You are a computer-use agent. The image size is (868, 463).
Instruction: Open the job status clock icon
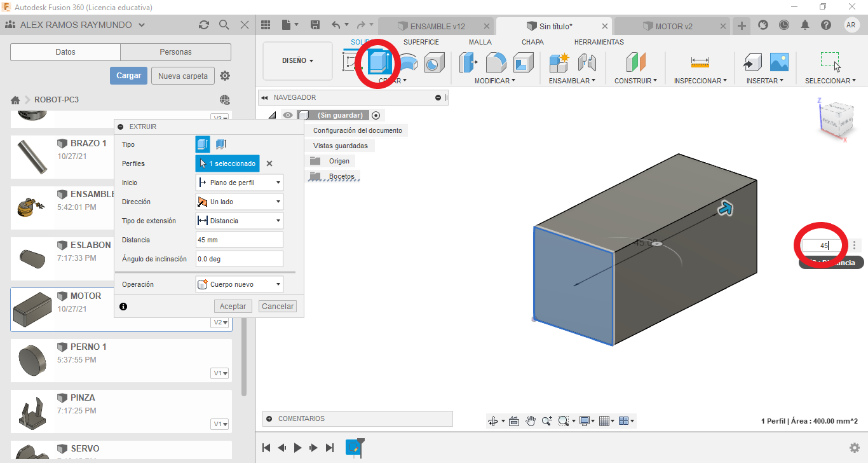[784, 25]
